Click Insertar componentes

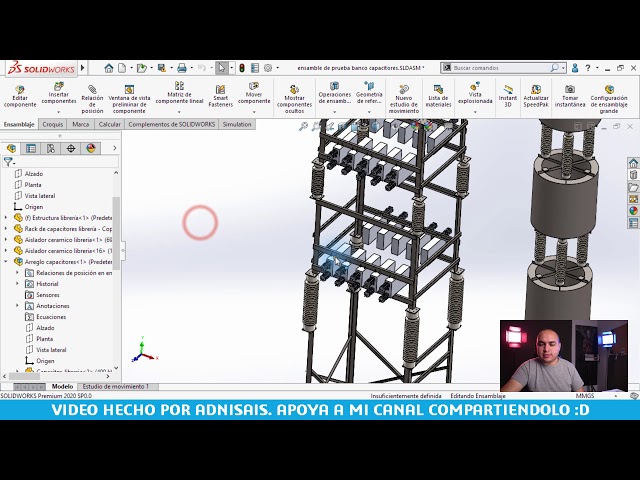click(59, 93)
